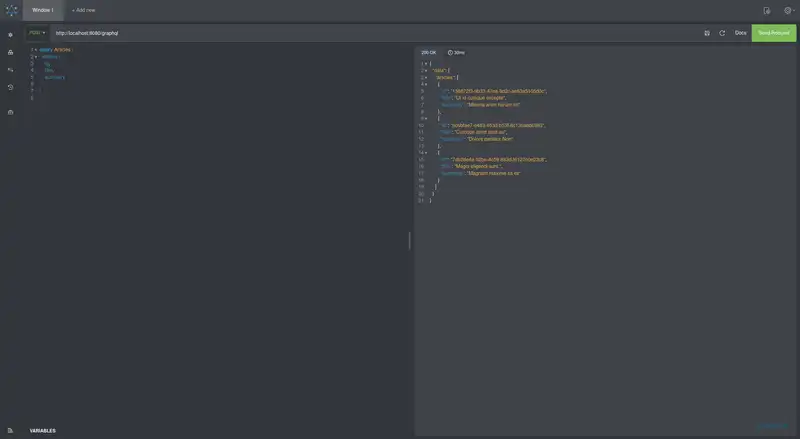Open the POST method dropdown
This screenshot has height=439, width=800.
37,33
